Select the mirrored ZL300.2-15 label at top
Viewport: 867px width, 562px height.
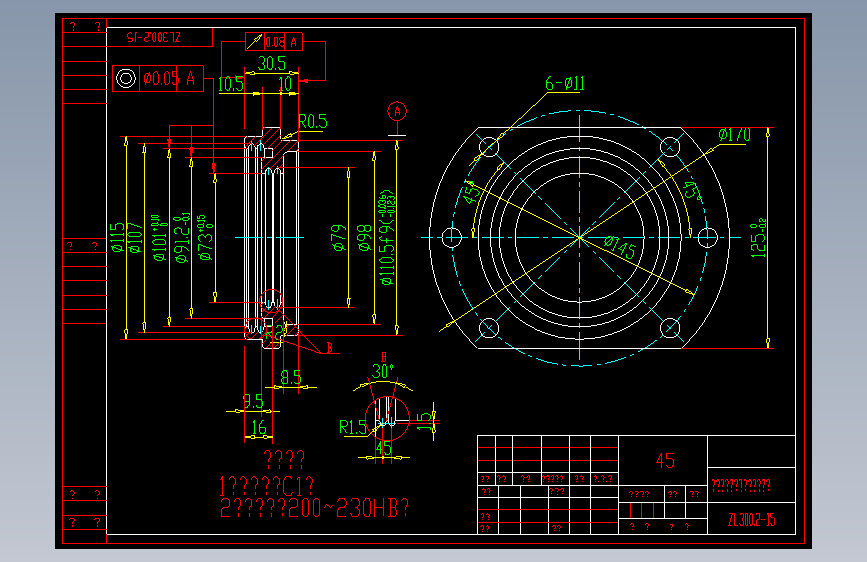point(154,38)
